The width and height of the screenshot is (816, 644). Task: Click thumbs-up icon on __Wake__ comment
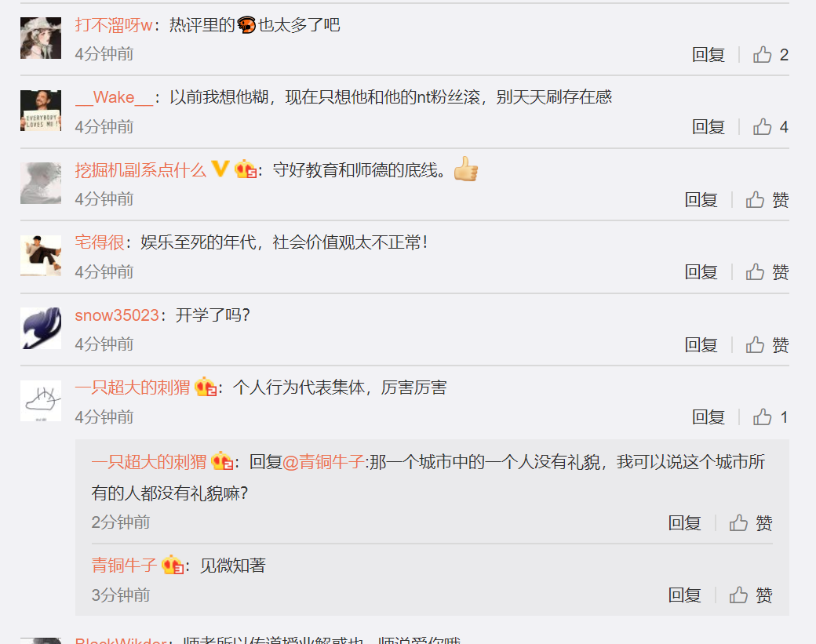click(x=763, y=126)
